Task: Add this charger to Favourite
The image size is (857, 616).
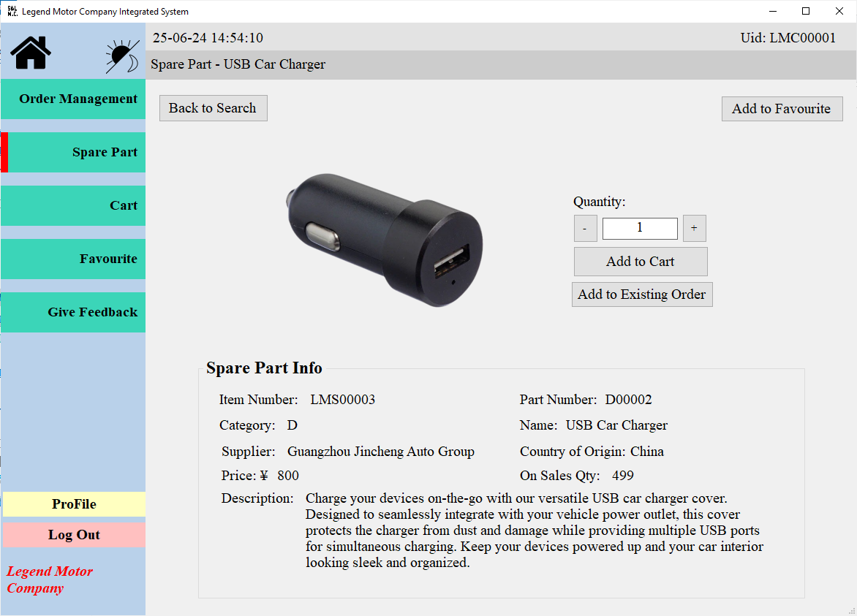Action: (x=782, y=108)
